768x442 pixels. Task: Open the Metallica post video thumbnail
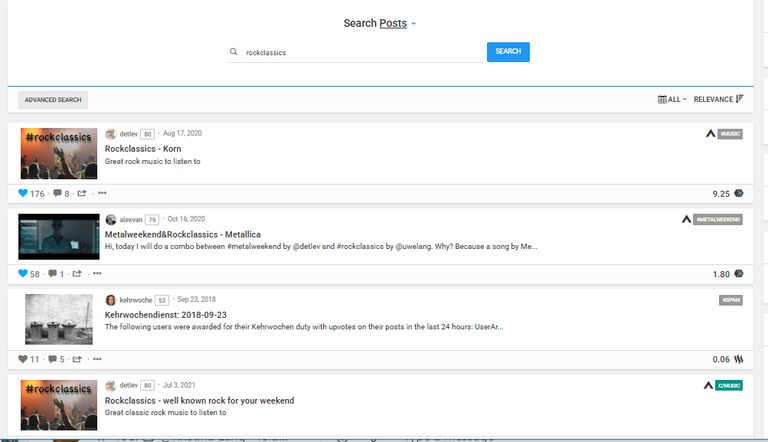[59, 237]
